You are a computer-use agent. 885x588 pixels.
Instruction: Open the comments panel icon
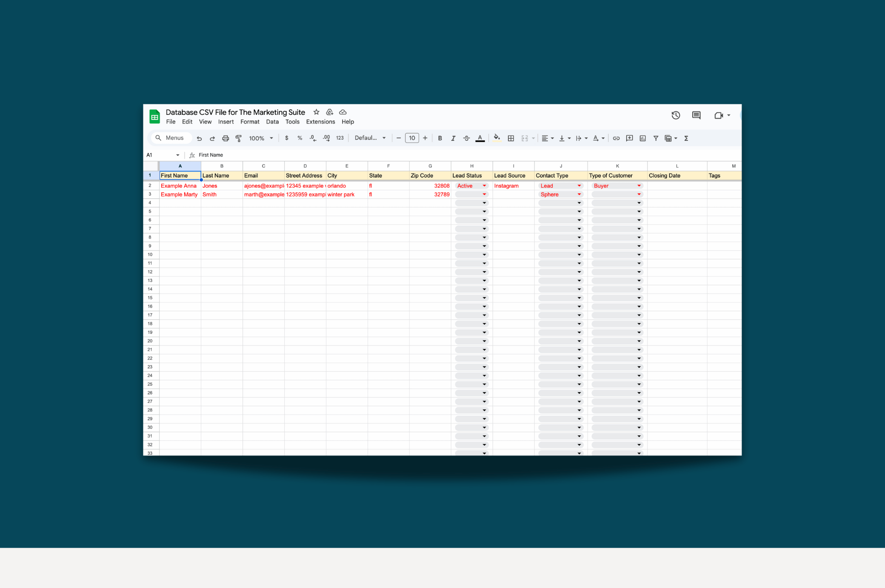tap(696, 115)
